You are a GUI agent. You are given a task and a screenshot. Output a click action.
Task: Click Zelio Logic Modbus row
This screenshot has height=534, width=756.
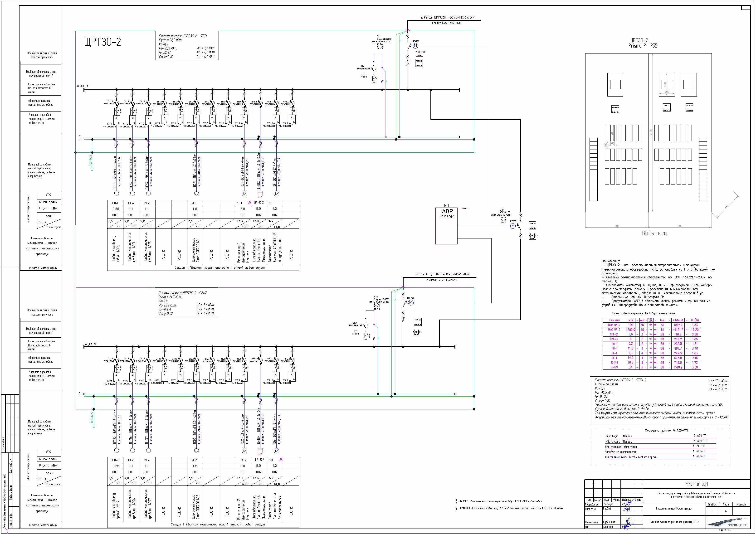[618, 436]
